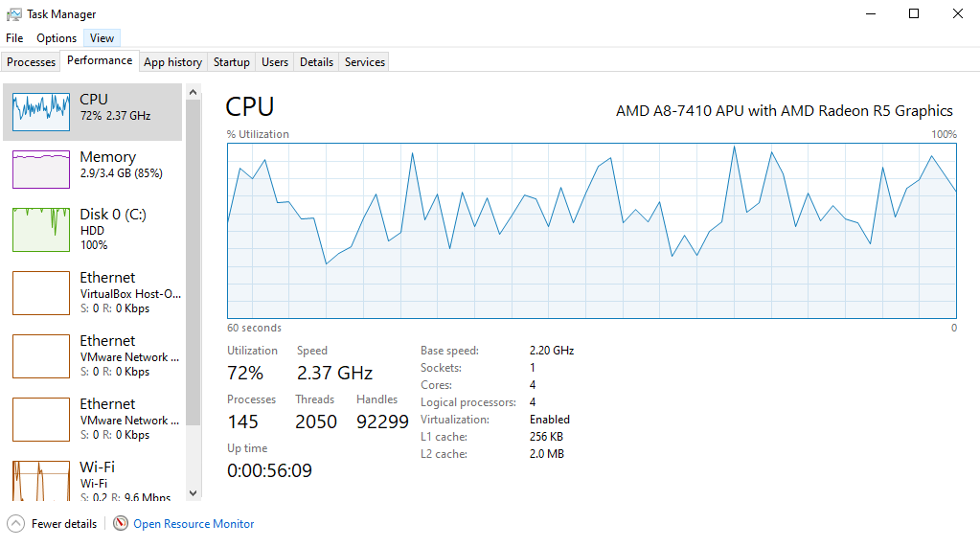Screen dimensions: 980x547
Task: Go to the Startup tab
Action: pos(232,62)
